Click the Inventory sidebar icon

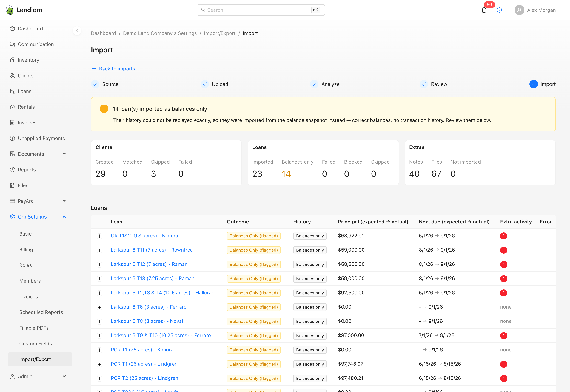coord(12,60)
